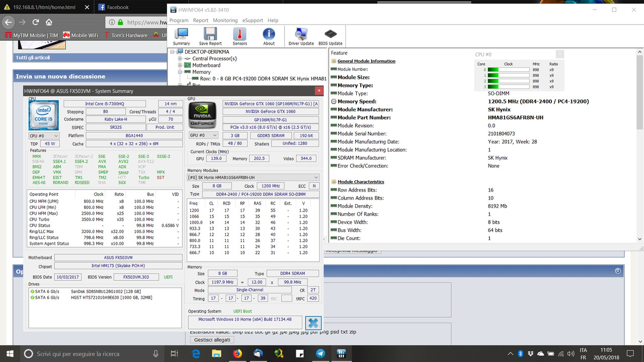
Task: Click the Gestisci allegati button
Action: click(211, 340)
